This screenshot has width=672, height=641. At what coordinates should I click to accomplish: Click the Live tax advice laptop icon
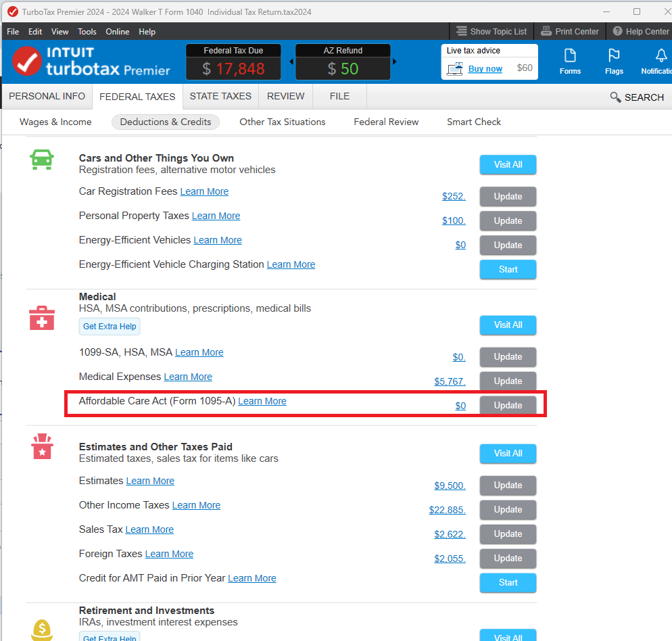[x=455, y=68]
